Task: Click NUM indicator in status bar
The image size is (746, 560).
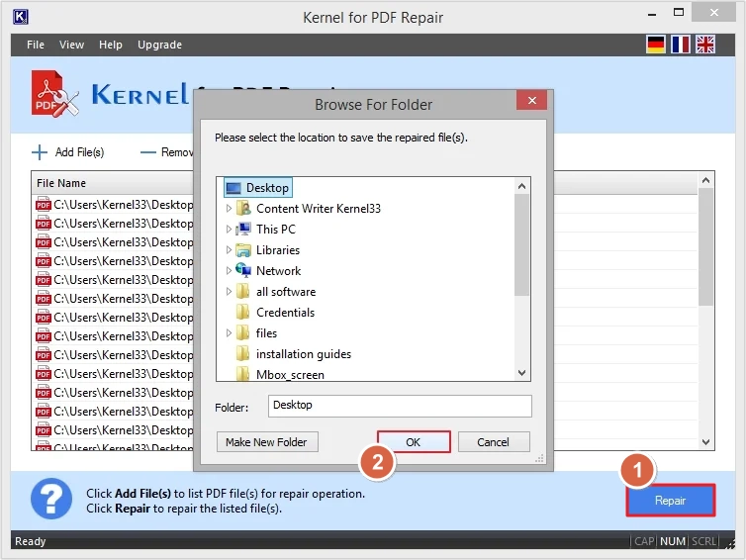Action: tap(672, 541)
